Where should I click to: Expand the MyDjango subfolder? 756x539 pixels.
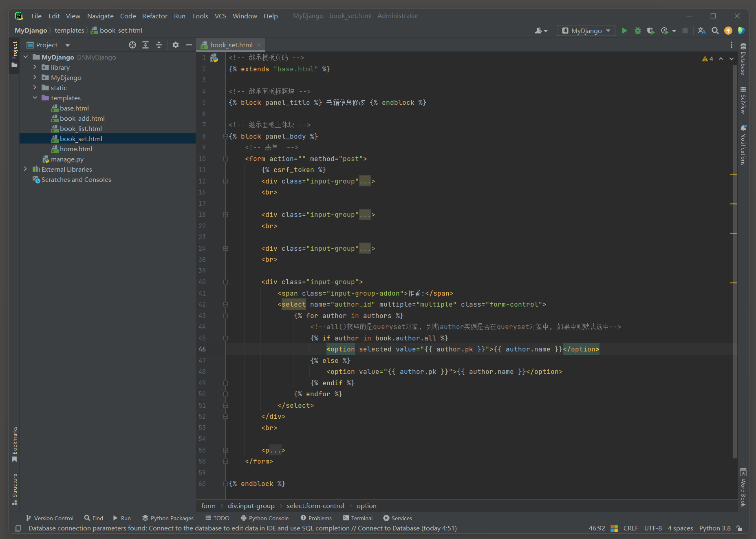tap(35, 77)
